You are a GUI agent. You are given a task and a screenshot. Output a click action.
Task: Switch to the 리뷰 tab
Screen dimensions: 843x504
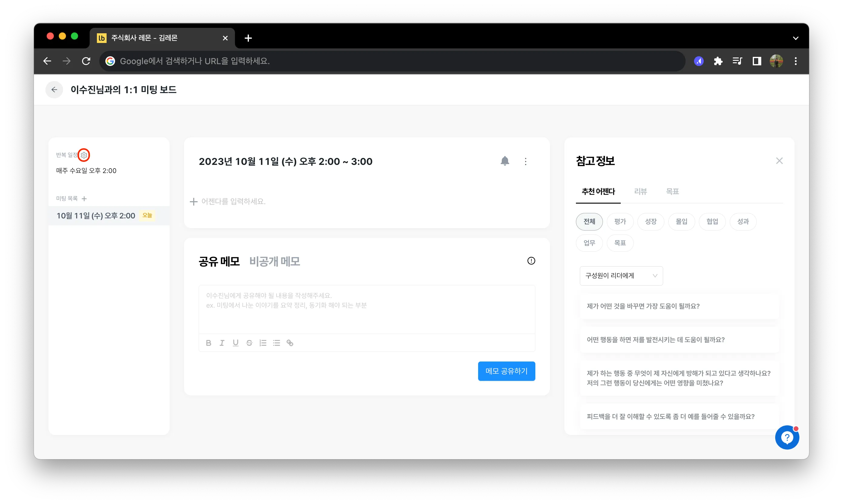coord(640,191)
